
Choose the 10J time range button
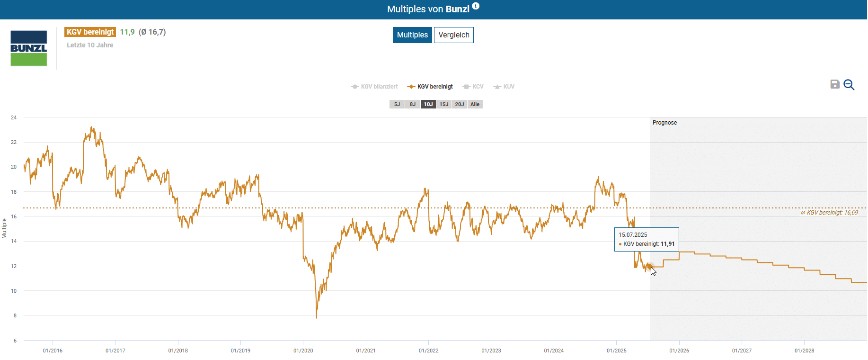click(x=428, y=104)
